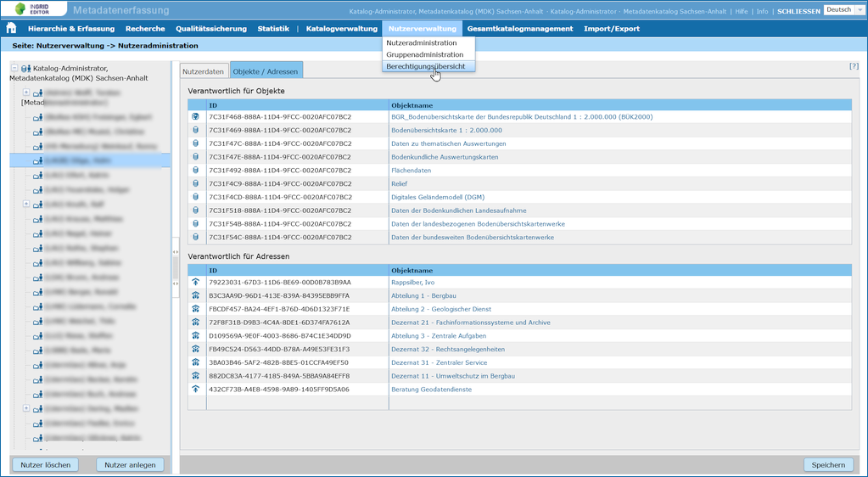Open the Recherche menu
The width and height of the screenshot is (868, 477).
[145, 29]
